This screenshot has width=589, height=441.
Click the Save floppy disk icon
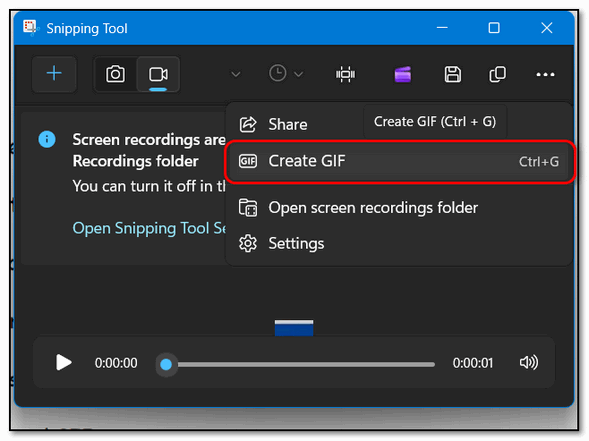click(453, 74)
